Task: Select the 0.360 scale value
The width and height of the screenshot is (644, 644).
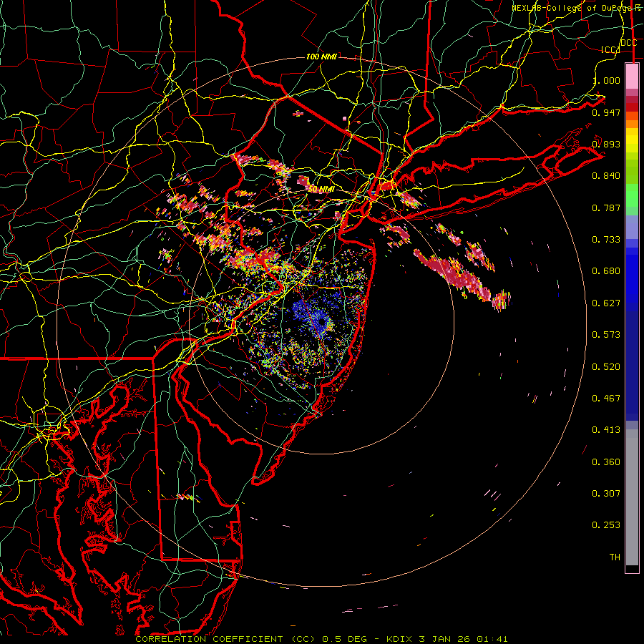Action: pyautogui.click(x=606, y=462)
